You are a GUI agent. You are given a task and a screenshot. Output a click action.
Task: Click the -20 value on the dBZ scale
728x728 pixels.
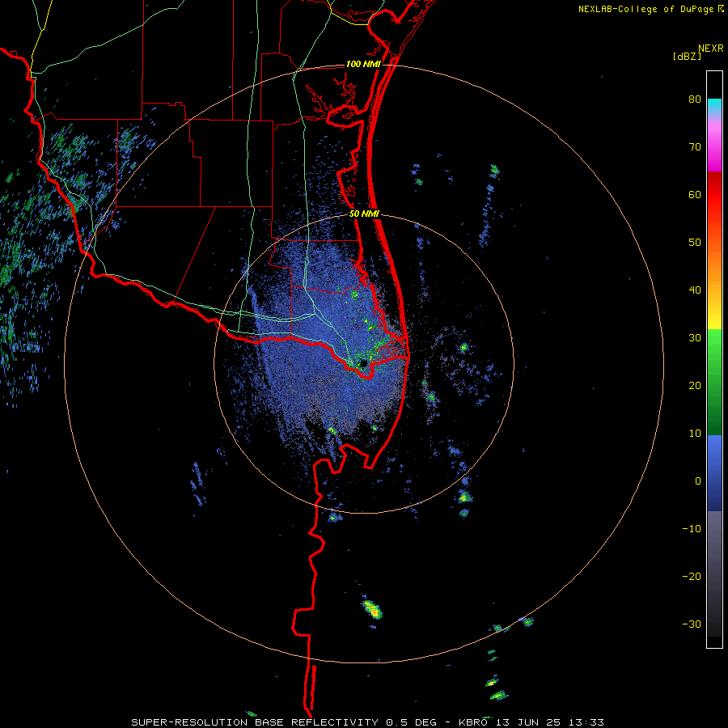(692, 577)
